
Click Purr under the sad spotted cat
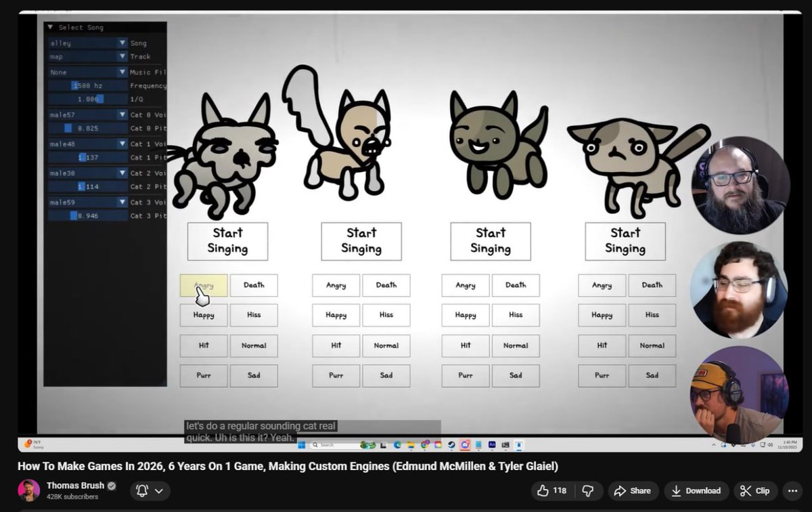(x=602, y=375)
